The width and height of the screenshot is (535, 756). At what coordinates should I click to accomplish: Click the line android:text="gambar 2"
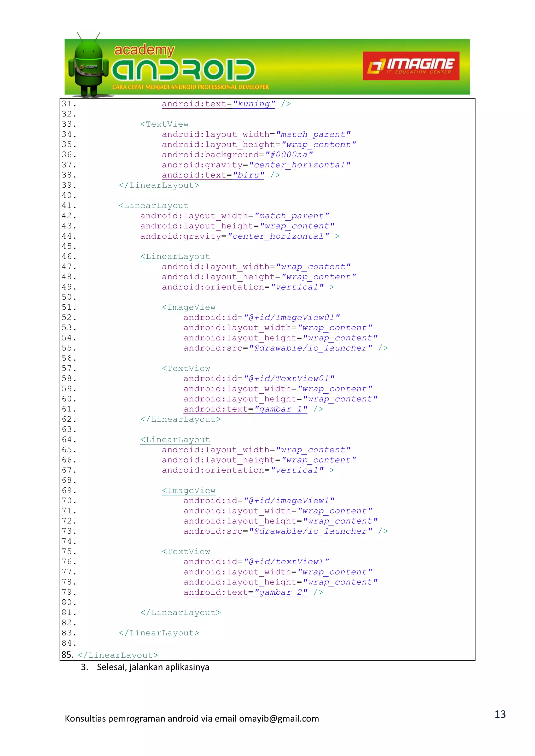[253, 592]
